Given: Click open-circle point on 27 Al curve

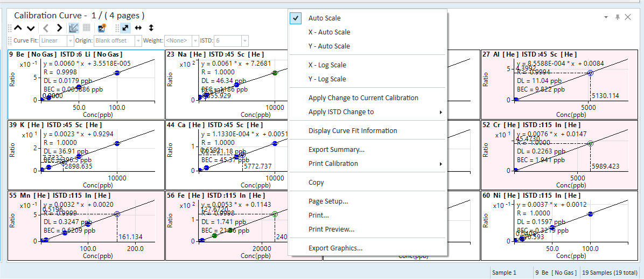Looking at the screenshot, I should (x=590, y=73).
